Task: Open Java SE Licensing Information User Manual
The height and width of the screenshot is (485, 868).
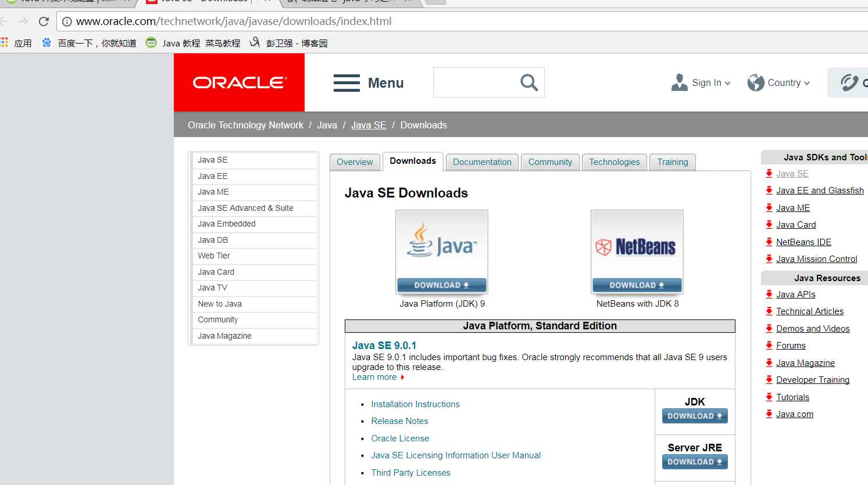Action: pyautogui.click(x=456, y=455)
